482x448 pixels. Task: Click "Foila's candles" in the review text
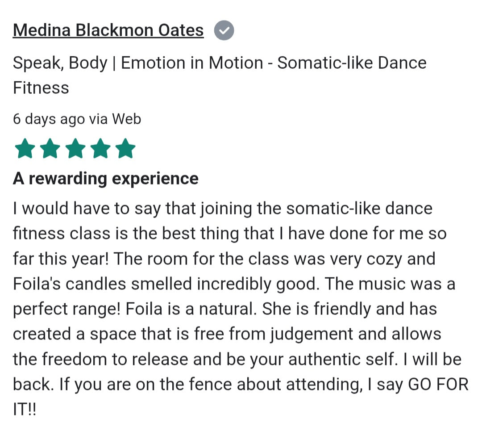(71, 284)
